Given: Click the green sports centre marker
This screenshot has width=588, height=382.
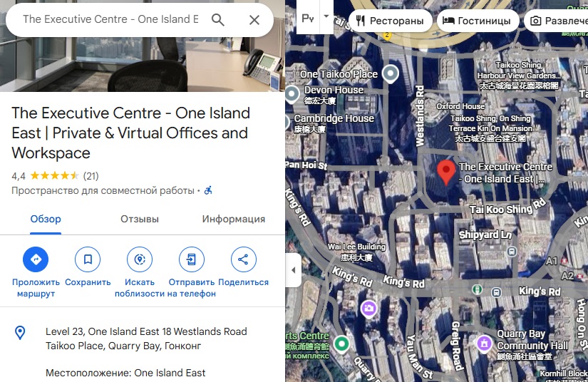Looking at the screenshot, I should [341, 344].
